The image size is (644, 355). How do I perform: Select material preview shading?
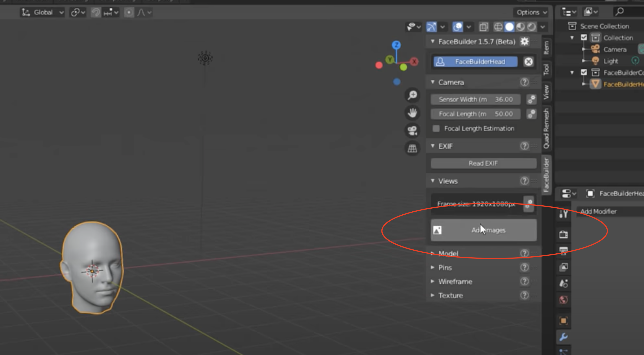pos(520,27)
